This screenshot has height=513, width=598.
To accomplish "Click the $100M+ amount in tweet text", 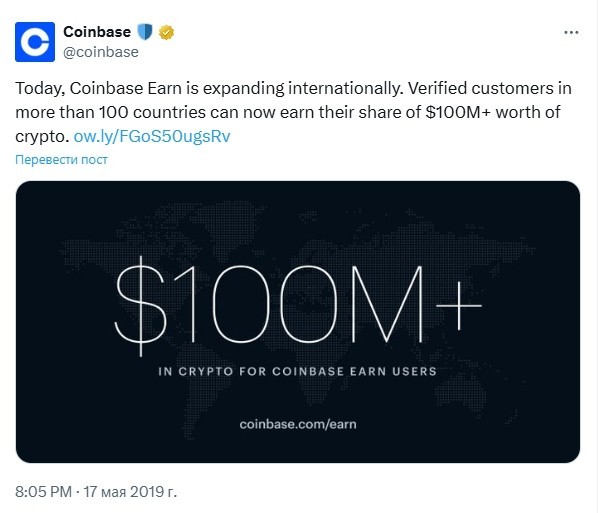I will 457,112.
